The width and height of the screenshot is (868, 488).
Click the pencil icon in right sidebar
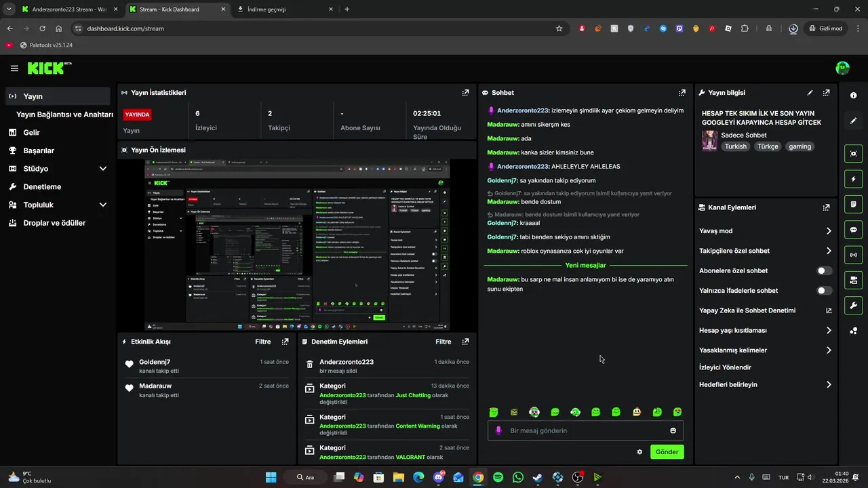coord(853,121)
